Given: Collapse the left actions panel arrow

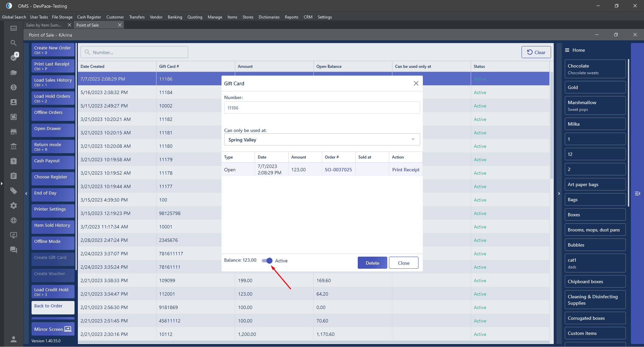Looking at the screenshot, I should point(26,193).
